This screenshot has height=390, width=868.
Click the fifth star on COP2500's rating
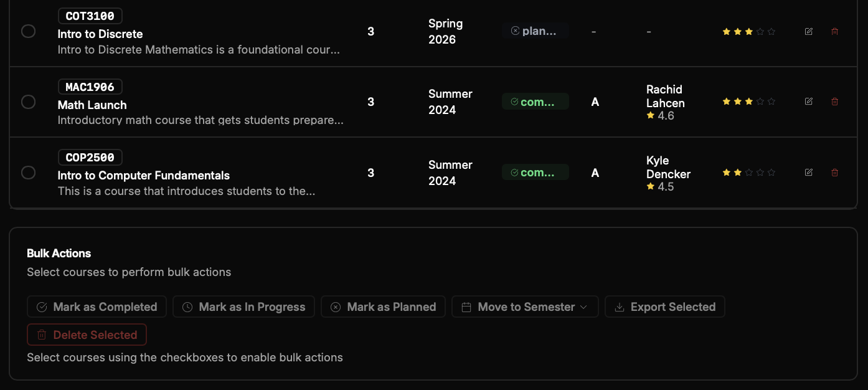click(x=771, y=172)
